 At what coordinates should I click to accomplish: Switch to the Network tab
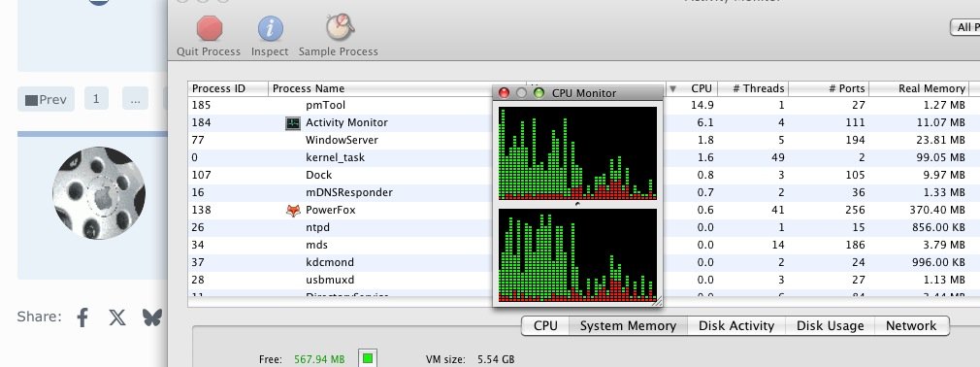[911, 325]
